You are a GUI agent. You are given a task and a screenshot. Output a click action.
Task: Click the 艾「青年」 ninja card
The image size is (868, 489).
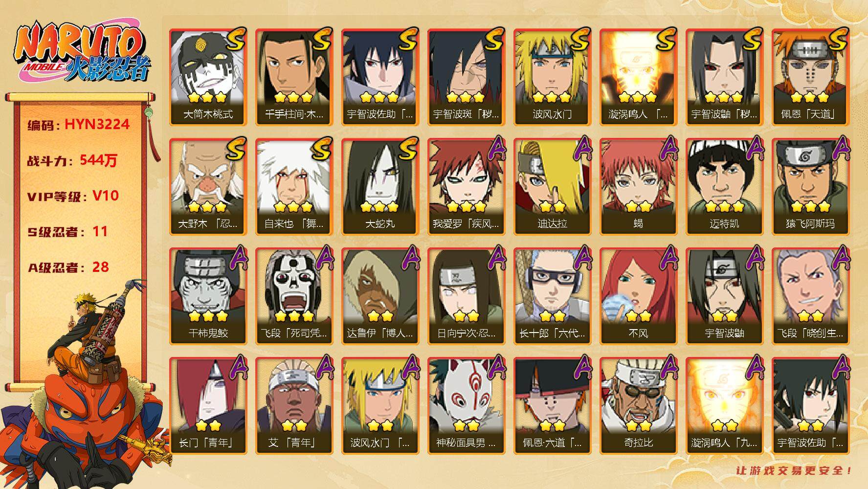tap(294, 406)
